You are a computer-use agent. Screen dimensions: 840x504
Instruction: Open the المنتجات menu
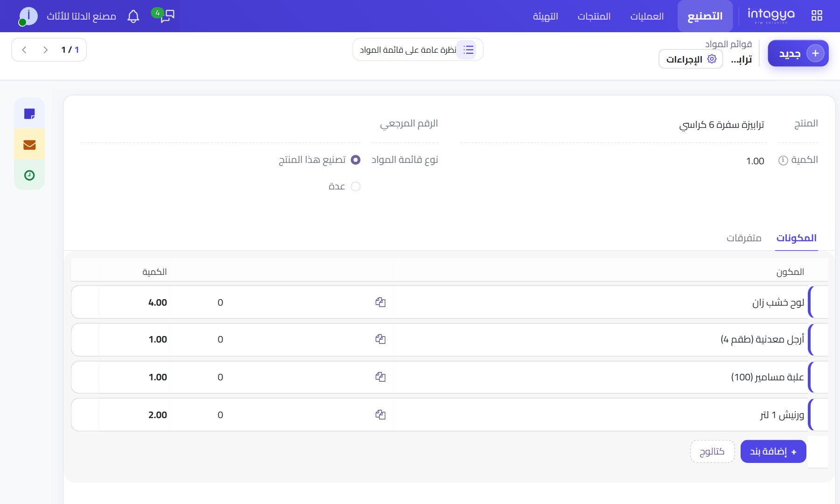point(594,16)
